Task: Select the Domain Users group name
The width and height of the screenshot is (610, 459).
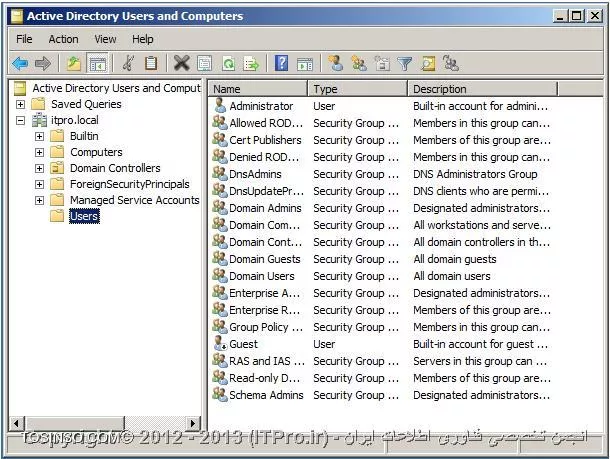Action: coord(262,276)
